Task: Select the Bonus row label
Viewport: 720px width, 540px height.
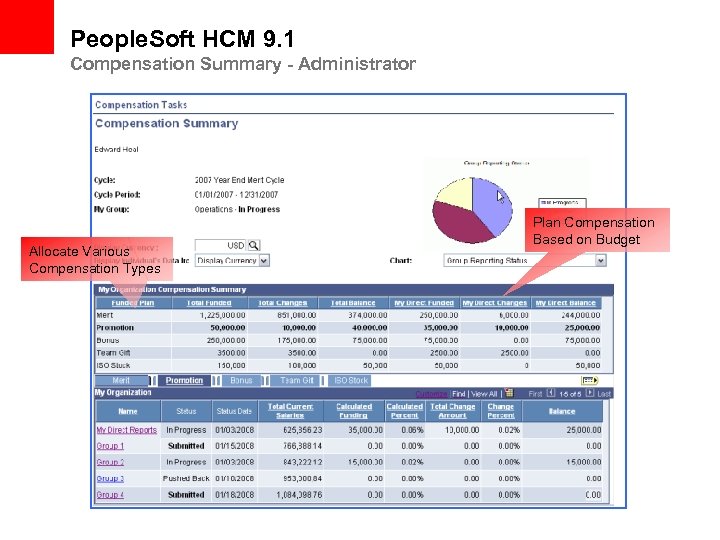Action: (108, 341)
